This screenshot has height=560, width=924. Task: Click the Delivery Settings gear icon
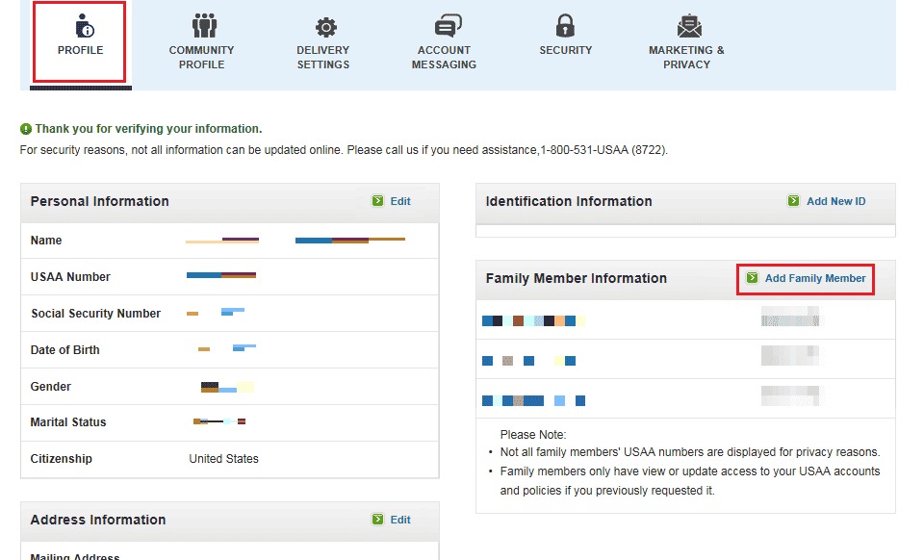[x=324, y=26]
